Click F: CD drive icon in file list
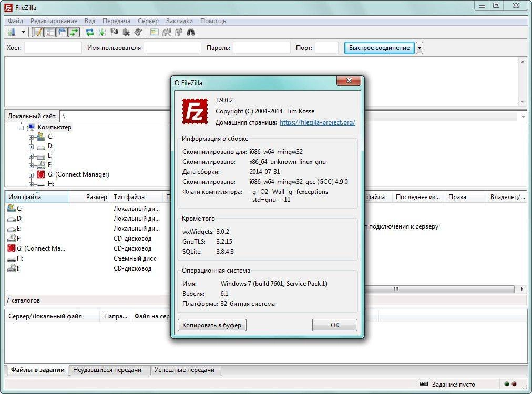This screenshot has width=532, height=394. [11, 238]
